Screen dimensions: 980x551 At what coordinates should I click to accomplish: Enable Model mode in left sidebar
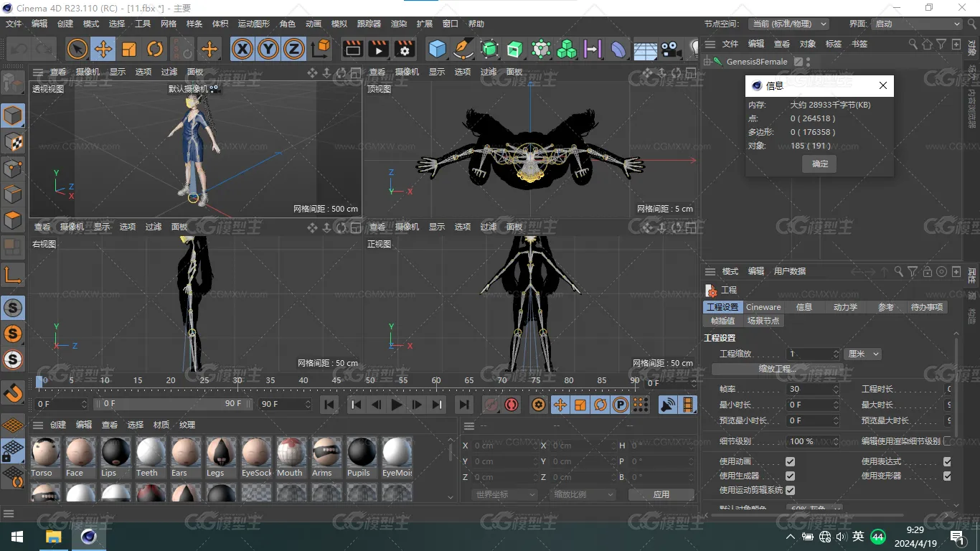click(13, 116)
